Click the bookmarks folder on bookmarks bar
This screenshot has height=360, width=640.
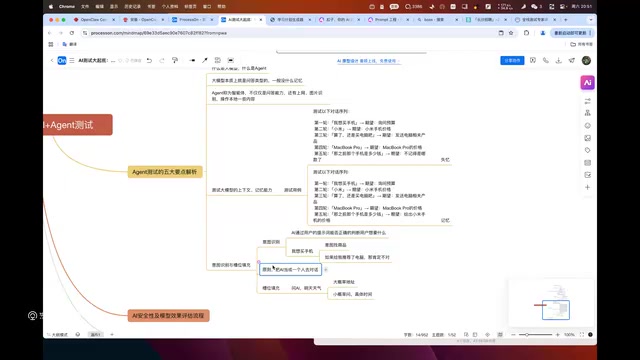(x=582, y=44)
